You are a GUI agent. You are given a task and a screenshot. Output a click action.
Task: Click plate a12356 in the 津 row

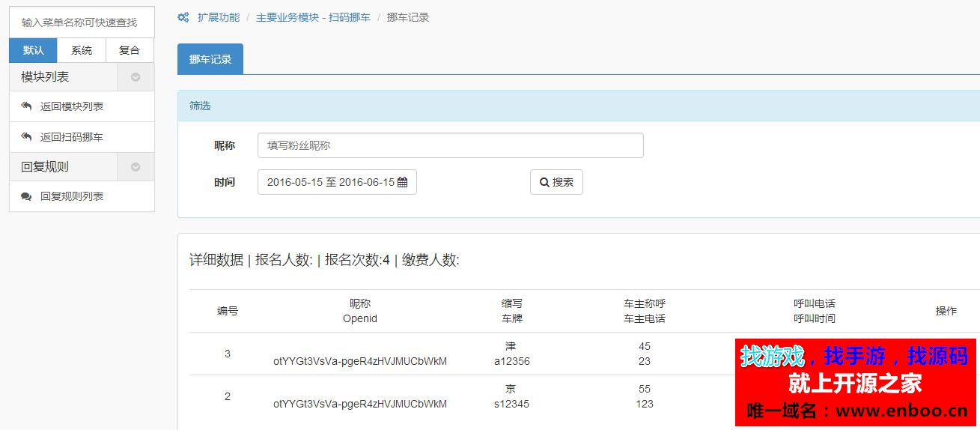coord(512,361)
